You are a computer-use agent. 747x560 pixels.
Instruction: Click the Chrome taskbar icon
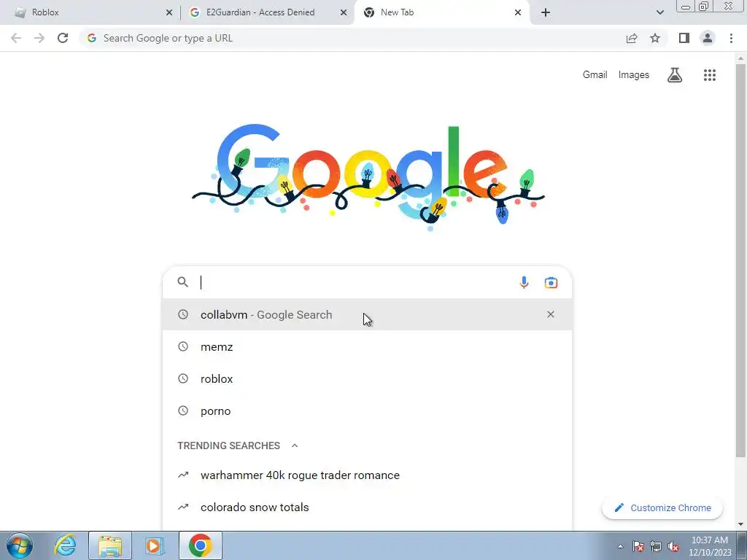(201, 545)
